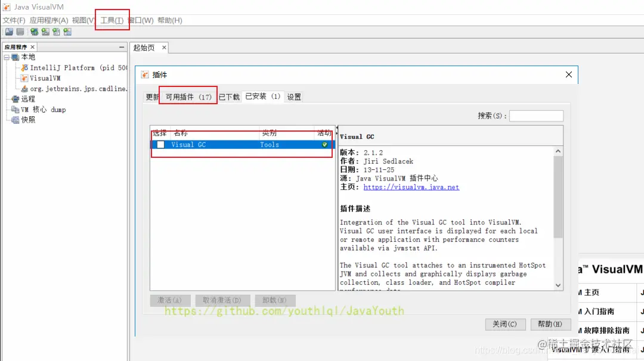Click the 帮助(H) button in dialog
Screen dimensions: 644x361
point(550,324)
